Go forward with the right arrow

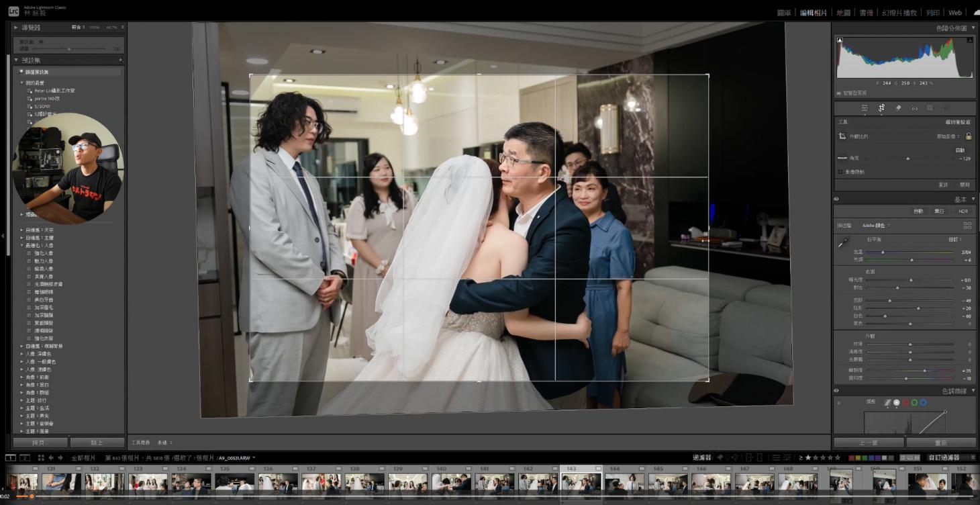(x=60, y=458)
